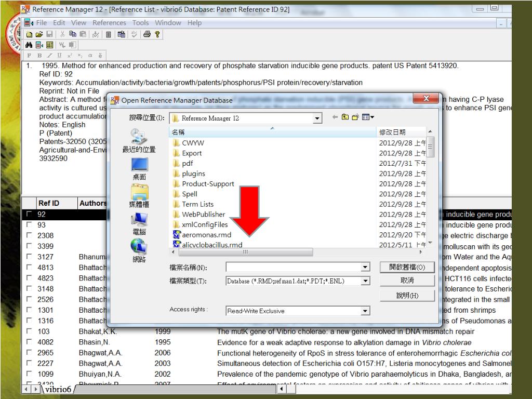Click the superscript x² icon
532x399 pixels.
[x=70, y=56]
